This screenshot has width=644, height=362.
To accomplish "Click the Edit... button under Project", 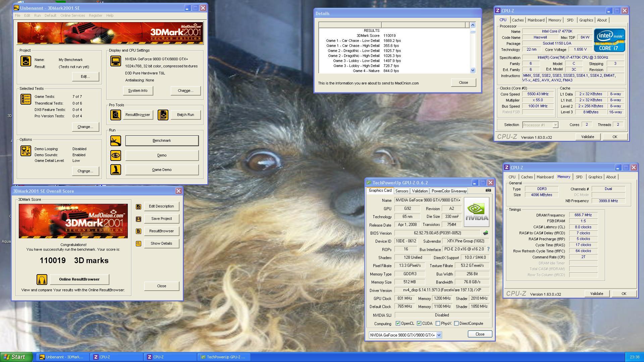I will coord(85,77).
